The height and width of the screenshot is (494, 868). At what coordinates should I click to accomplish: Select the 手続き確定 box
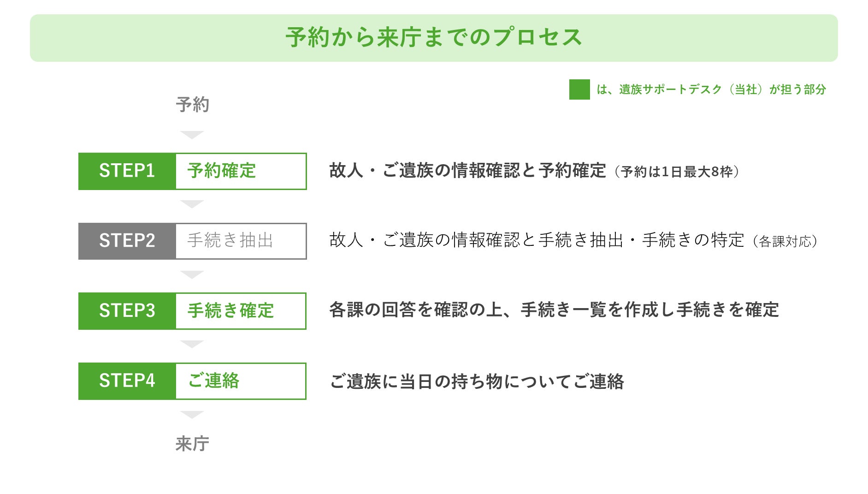[241, 311]
